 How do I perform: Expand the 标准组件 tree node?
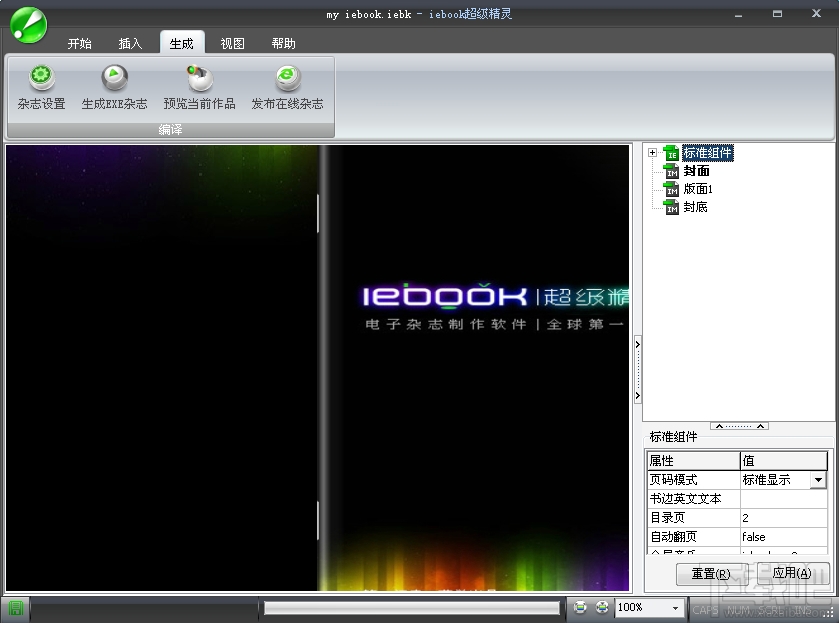(x=652, y=153)
